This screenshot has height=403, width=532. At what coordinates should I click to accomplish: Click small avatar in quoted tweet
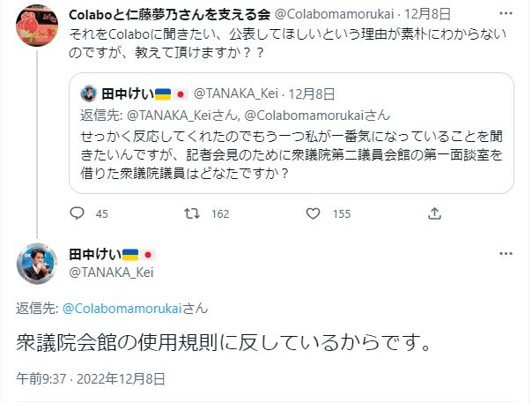[89, 93]
